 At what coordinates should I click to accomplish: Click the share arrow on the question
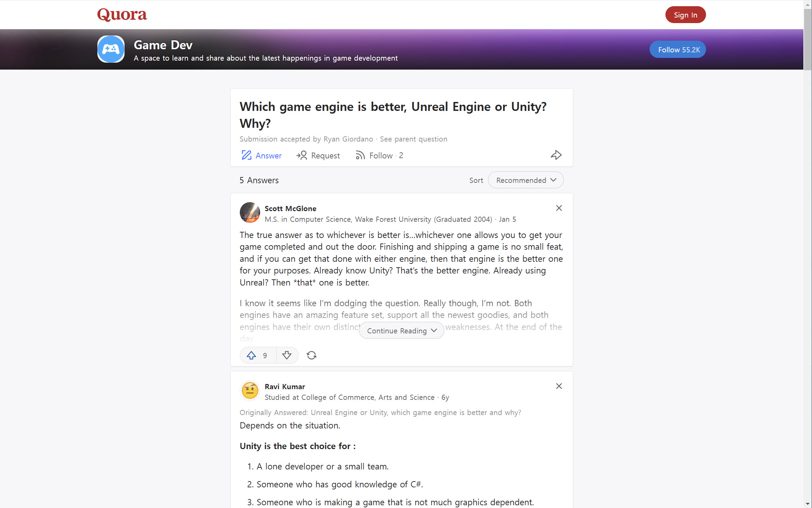[x=556, y=155]
